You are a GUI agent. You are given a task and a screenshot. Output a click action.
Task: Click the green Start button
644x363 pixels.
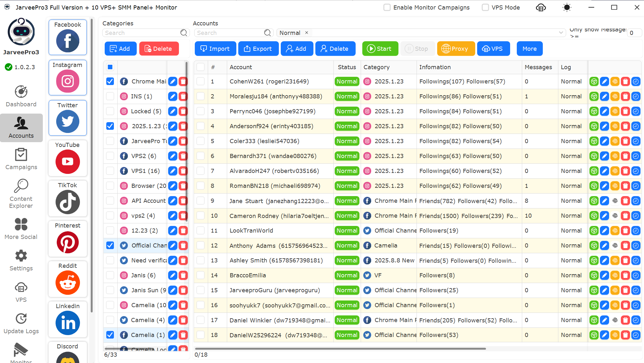[380, 49]
